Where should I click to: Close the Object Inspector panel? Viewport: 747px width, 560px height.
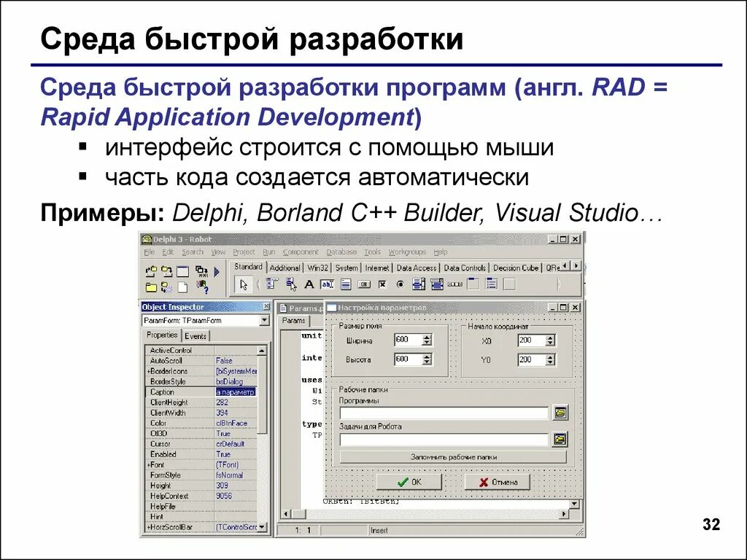tap(266, 307)
